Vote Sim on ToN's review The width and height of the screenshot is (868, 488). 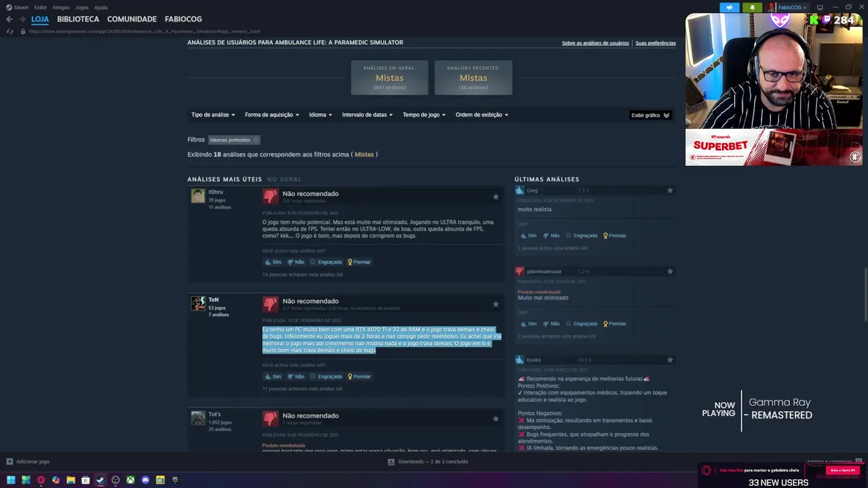273,376
